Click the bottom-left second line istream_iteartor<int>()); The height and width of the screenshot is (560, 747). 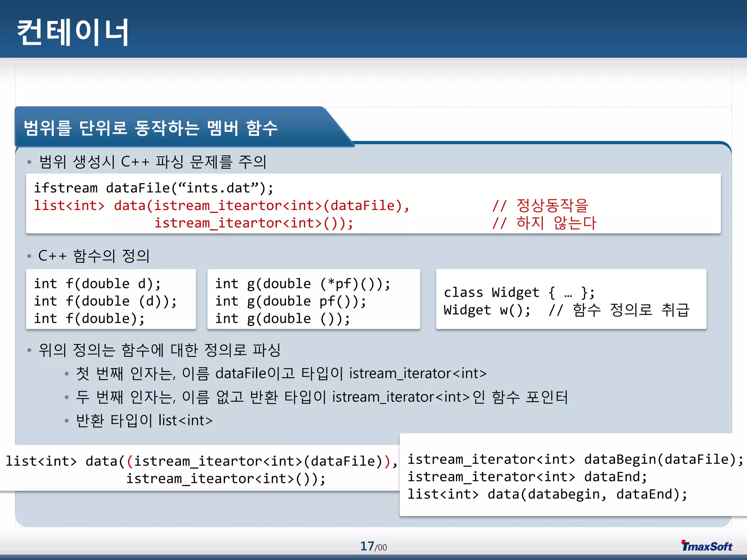(226, 479)
